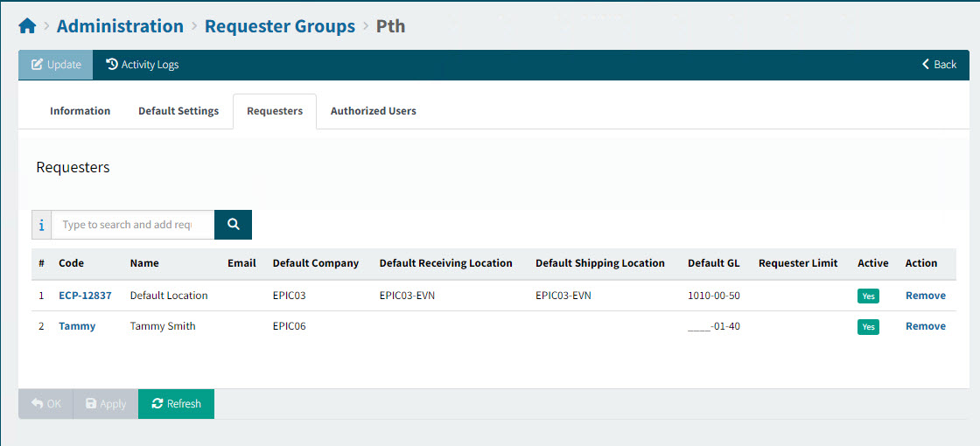Select the 1010-00-50 GL value
The height and width of the screenshot is (446, 980).
(714, 296)
